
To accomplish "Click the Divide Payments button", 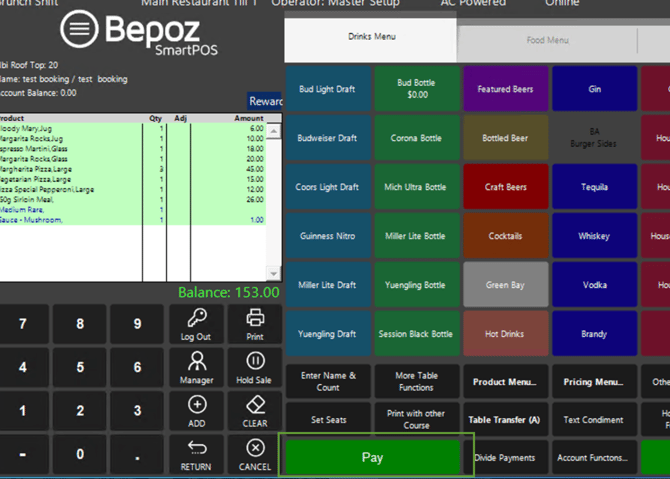I will (x=505, y=458).
